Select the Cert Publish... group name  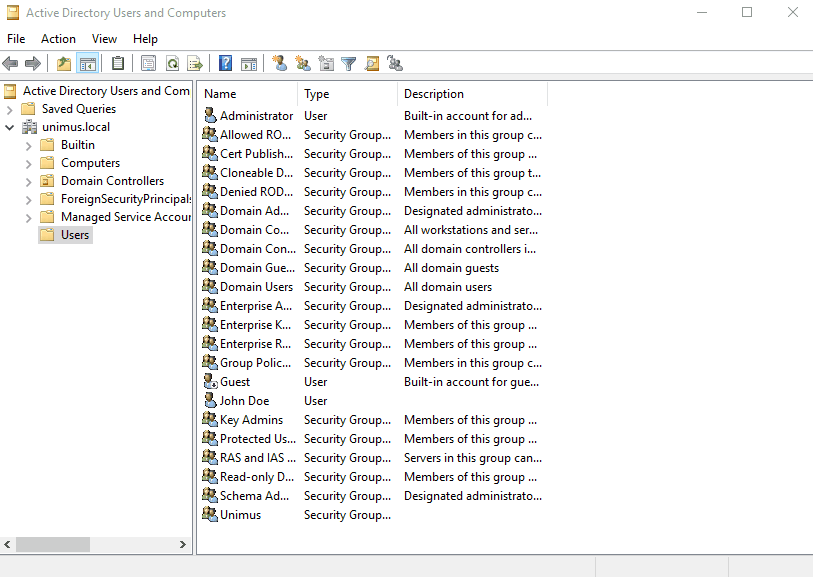click(257, 154)
